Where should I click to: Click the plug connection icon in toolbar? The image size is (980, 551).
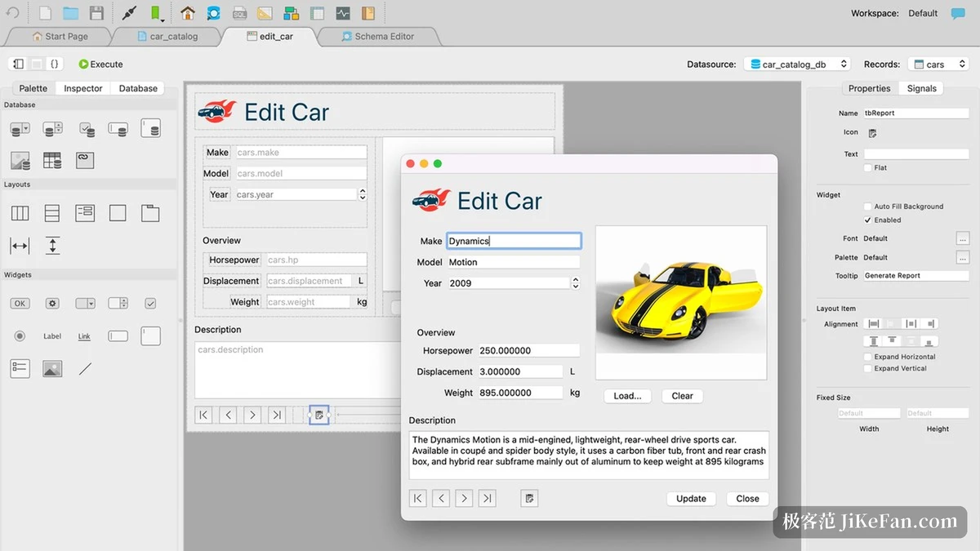(x=129, y=13)
